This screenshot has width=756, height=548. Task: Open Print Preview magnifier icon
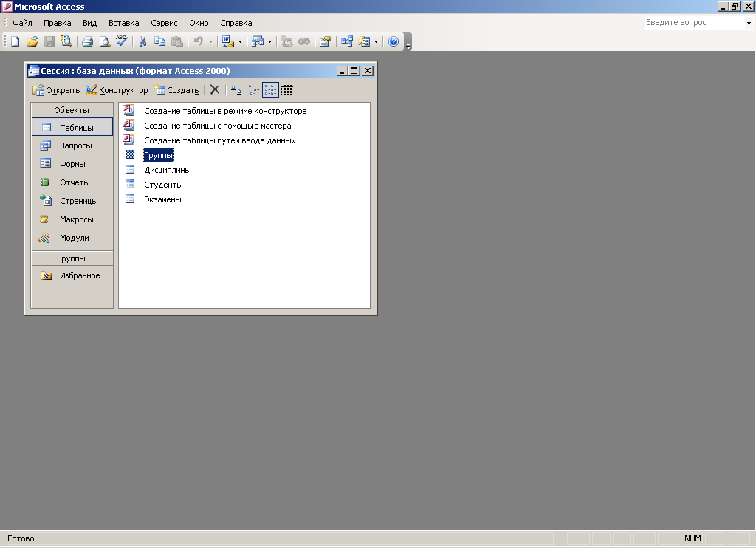click(104, 41)
